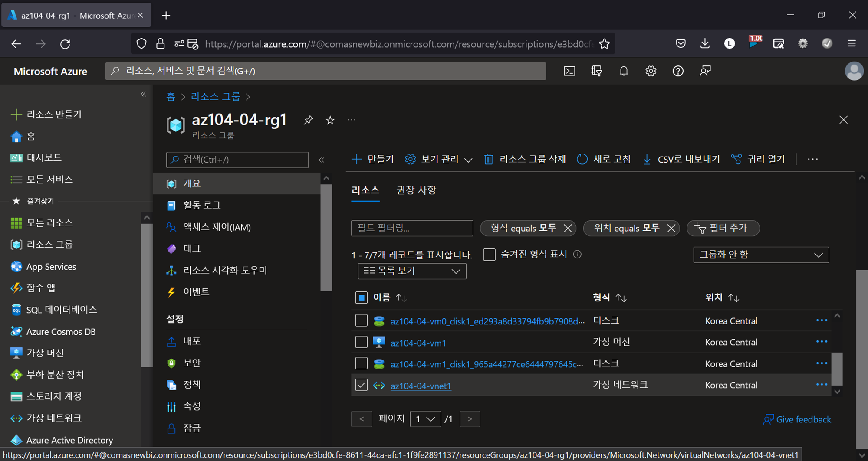Add az104-04-rg1 to favorites star
Viewport: 868px width, 461px height.
click(x=330, y=120)
